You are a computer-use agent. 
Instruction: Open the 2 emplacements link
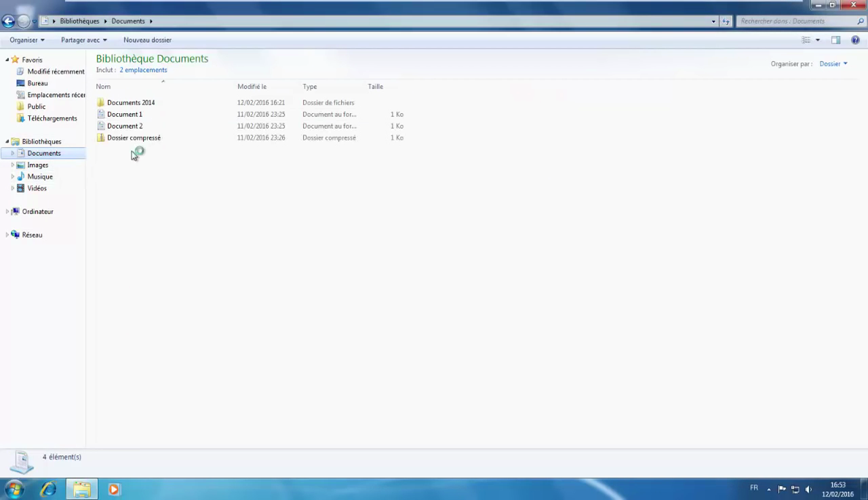(143, 70)
